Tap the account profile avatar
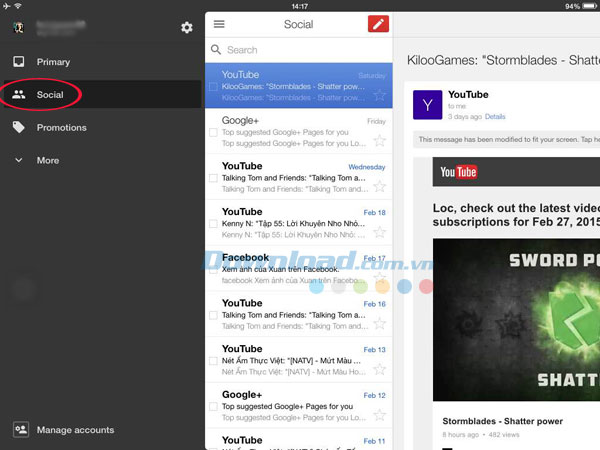The image size is (600, 450). click(18, 28)
